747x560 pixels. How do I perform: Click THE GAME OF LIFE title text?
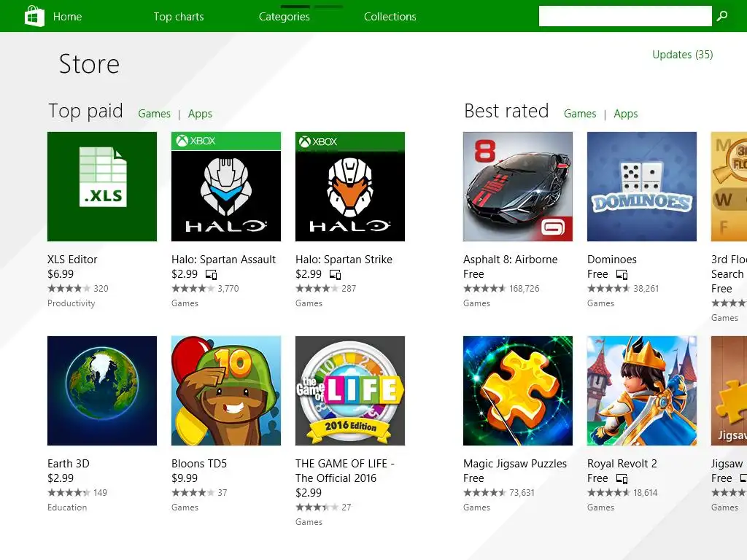point(345,471)
